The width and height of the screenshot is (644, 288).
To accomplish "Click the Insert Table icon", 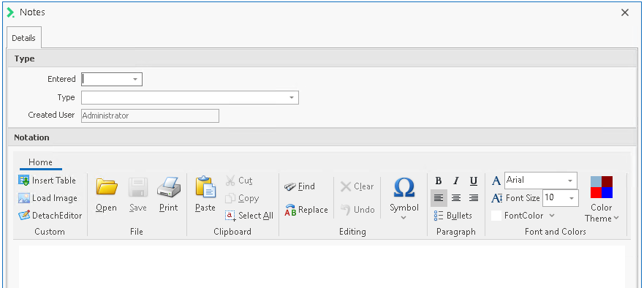I will click(x=24, y=181).
